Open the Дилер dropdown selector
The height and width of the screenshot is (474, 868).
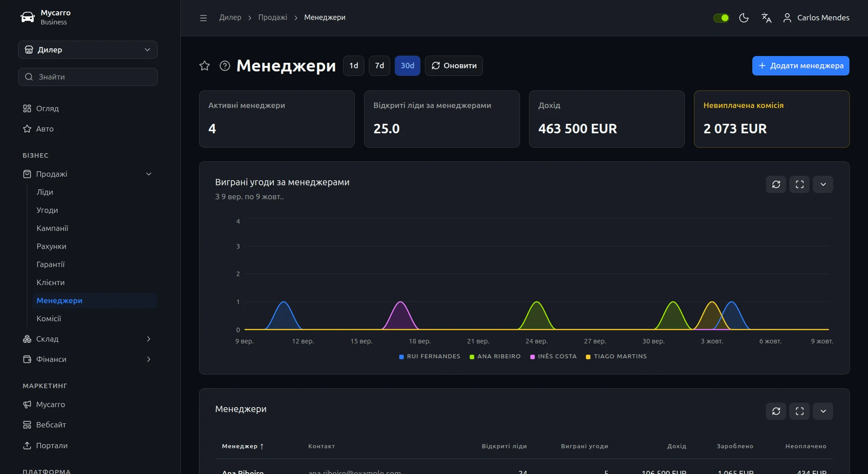point(88,50)
